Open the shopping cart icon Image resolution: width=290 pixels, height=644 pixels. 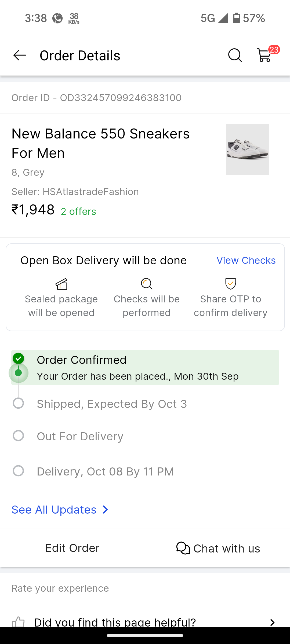(x=264, y=55)
